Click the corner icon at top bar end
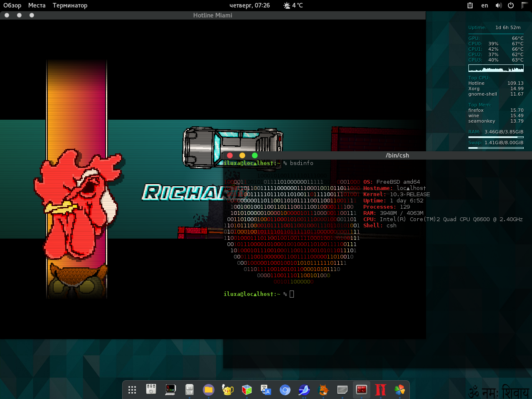Screen dimensions: 532x399 tap(525, 5)
